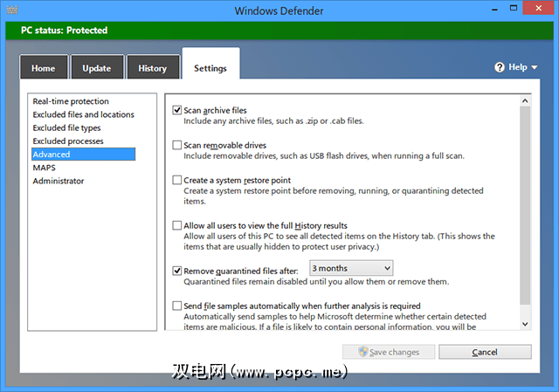Uncheck Remove quarantined files after
559x392 pixels.
tap(177, 271)
